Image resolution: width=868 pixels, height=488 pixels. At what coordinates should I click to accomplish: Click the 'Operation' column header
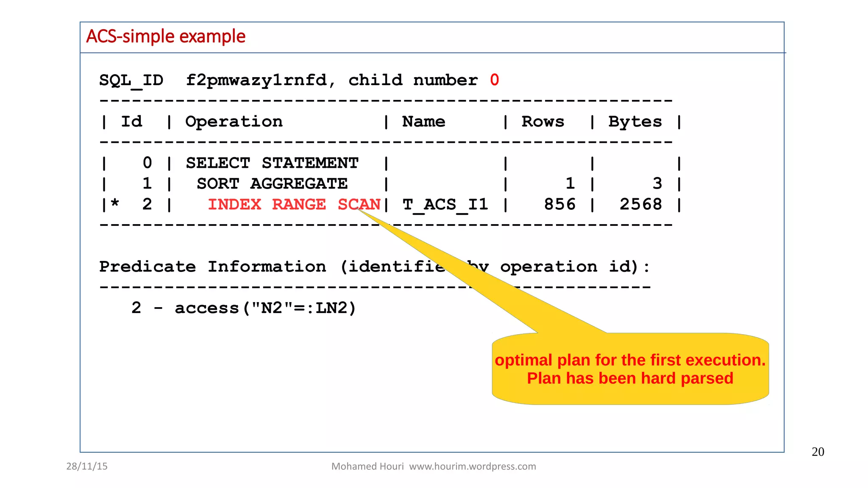[234, 122]
